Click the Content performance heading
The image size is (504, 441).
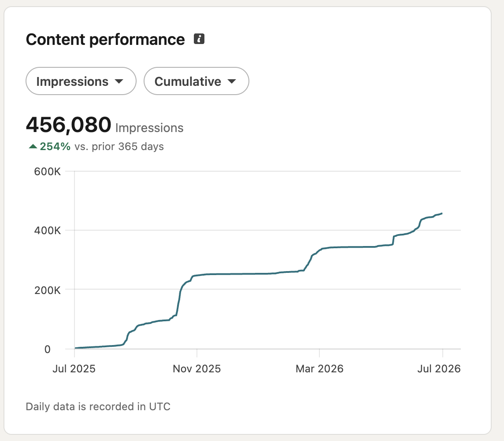point(105,40)
